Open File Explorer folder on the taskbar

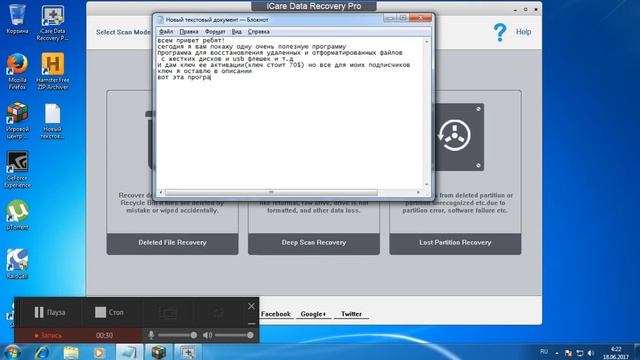pos(71,352)
